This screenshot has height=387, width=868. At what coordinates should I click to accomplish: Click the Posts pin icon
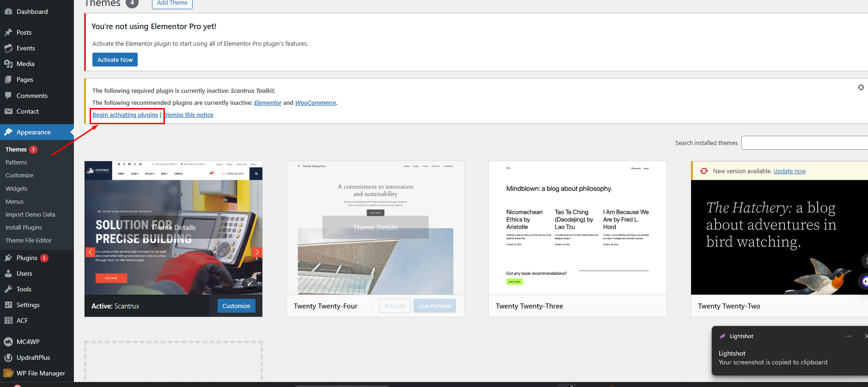tap(8, 32)
